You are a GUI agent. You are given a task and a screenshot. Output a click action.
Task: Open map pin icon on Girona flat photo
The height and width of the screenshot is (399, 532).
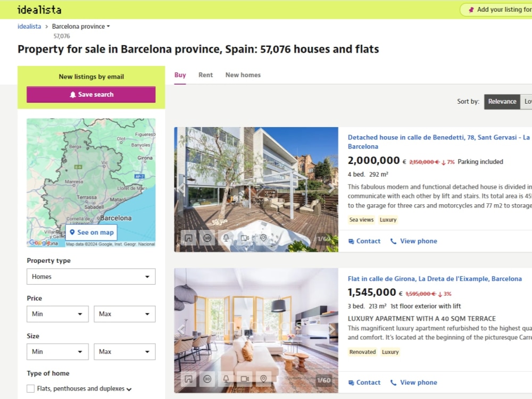[263, 379]
